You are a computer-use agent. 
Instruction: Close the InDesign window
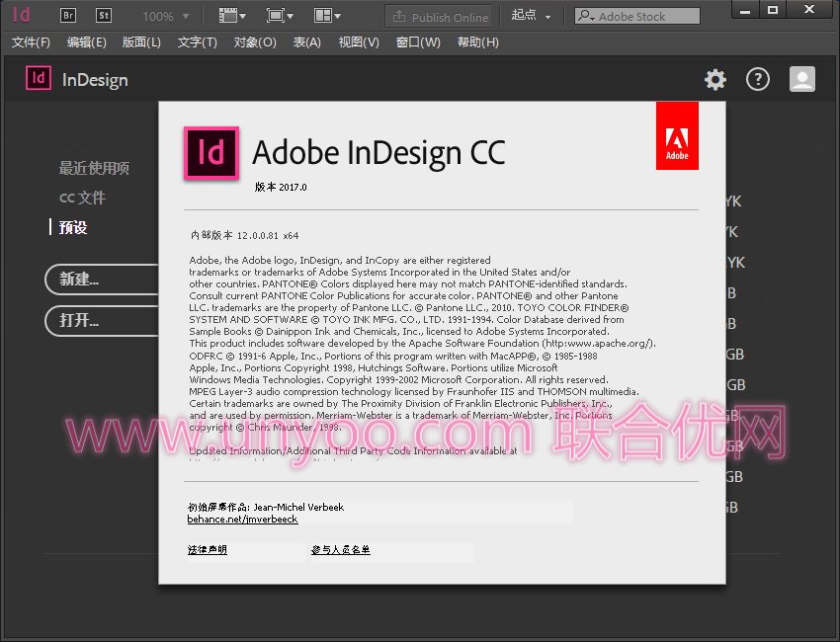[809, 10]
